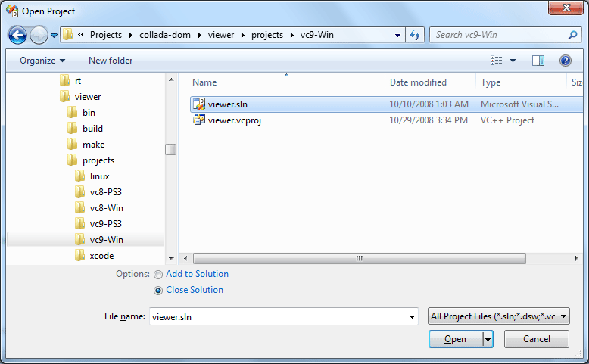Viewport: 589px width, 364px height.
Task: Click the Help question mark icon
Action: pyautogui.click(x=566, y=61)
